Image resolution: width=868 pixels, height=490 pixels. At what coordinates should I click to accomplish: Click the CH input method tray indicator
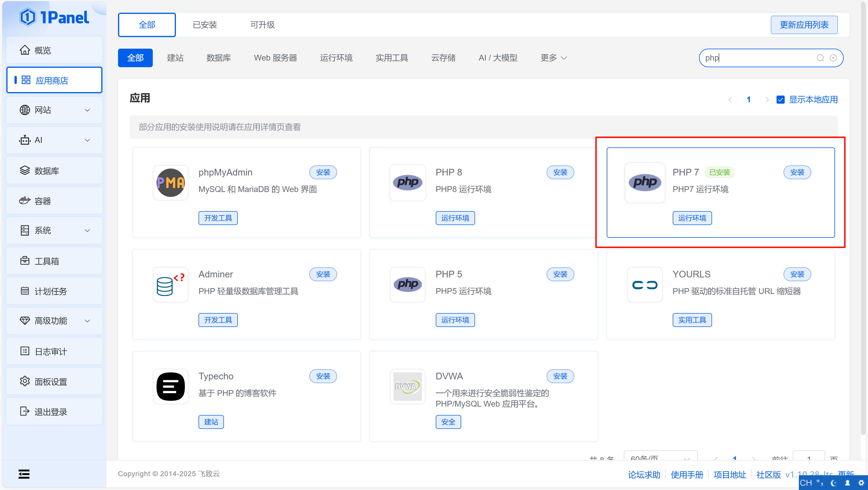(x=806, y=483)
